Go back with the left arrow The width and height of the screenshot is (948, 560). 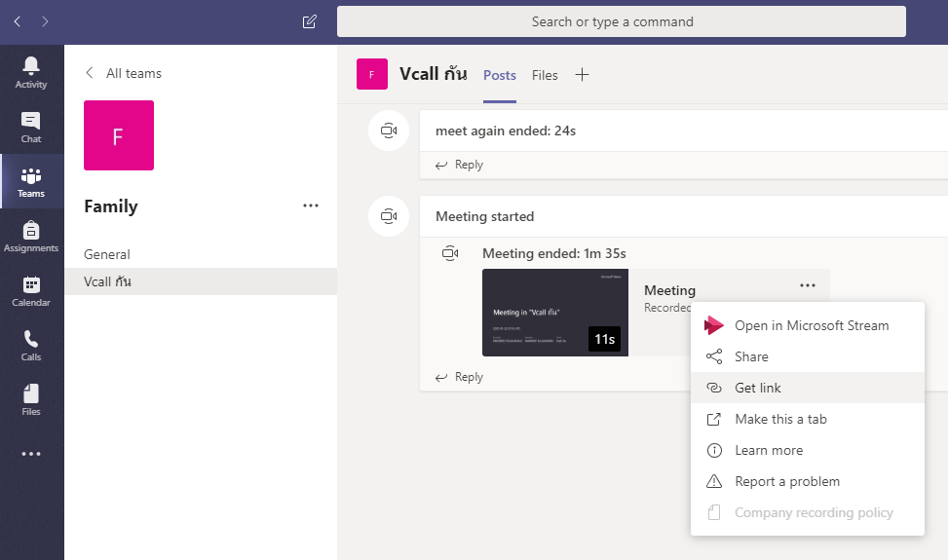point(17,21)
